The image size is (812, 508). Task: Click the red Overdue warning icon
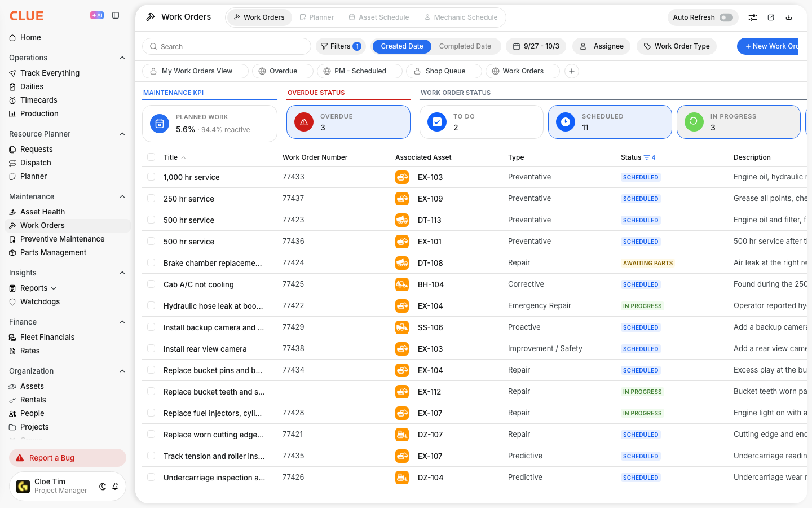pyautogui.click(x=304, y=122)
